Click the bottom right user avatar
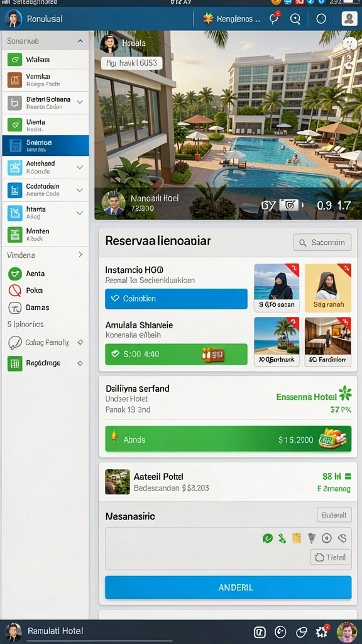Screen dimensions: 362x644 tap(347, 631)
